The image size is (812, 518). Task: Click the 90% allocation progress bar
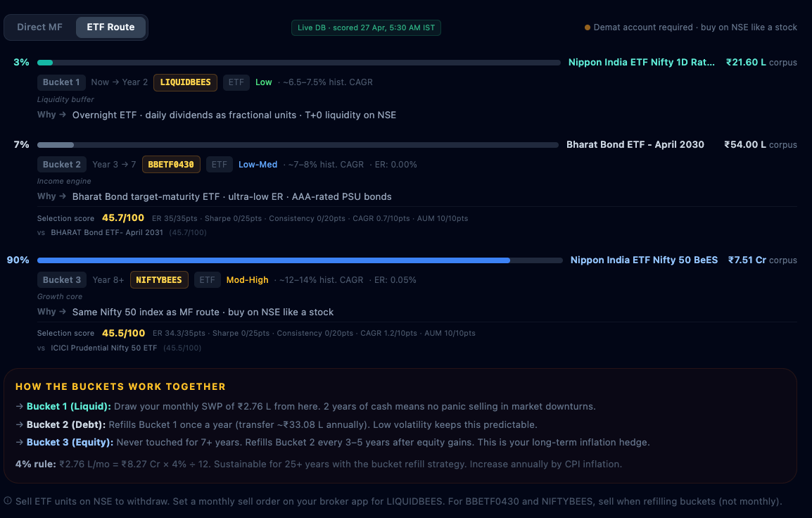[300, 260]
